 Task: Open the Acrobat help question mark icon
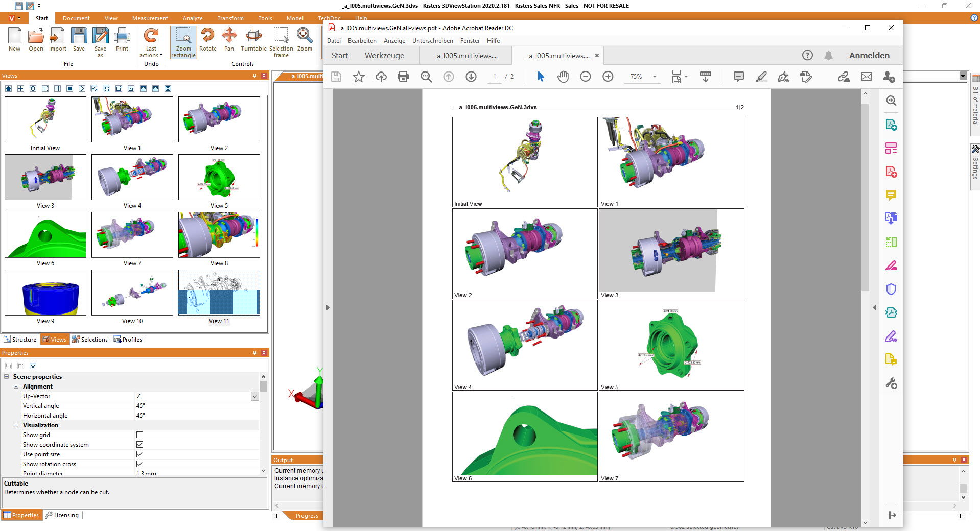[x=807, y=55]
